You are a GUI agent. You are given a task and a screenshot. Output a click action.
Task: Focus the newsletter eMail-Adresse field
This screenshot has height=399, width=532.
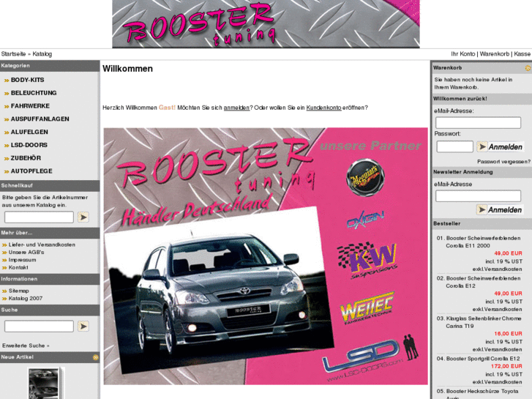(x=478, y=196)
